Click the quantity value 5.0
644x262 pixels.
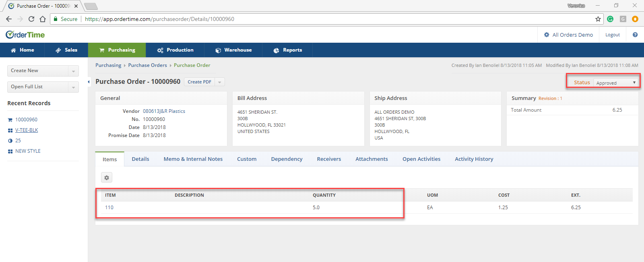tap(316, 208)
